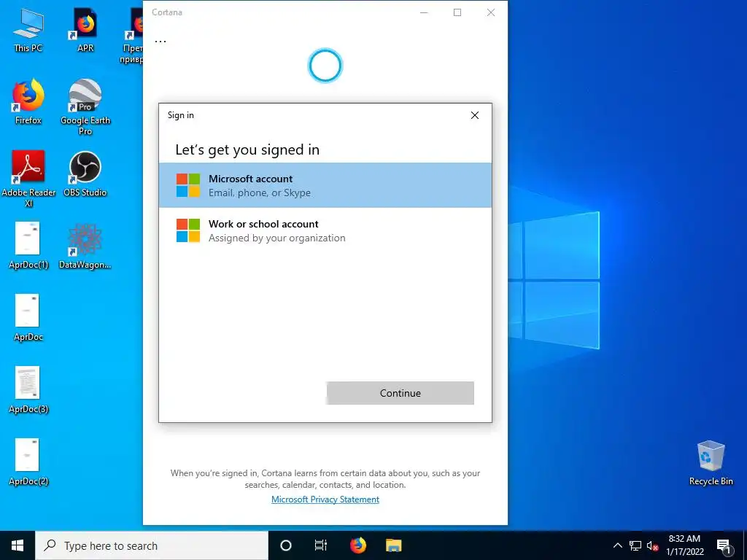Maximize the Cortana window
This screenshot has width=747, height=560.
click(x=457, y=12)
